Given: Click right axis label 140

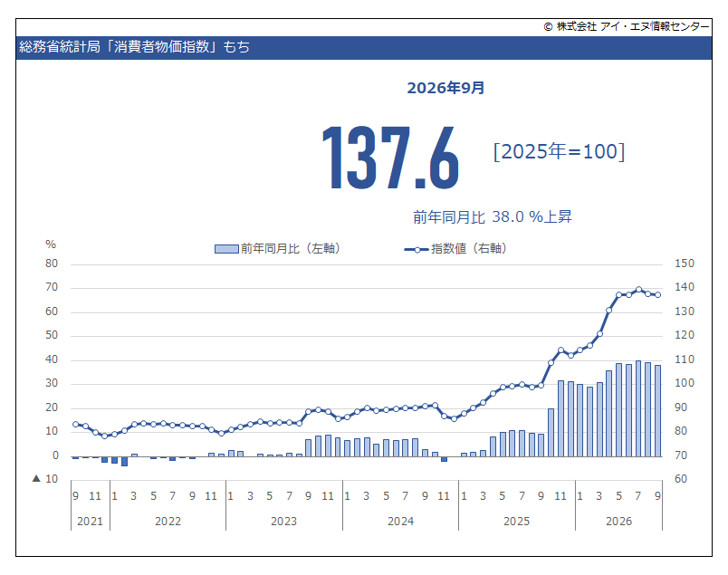Looking at the screenshot, I should [685, 287].
